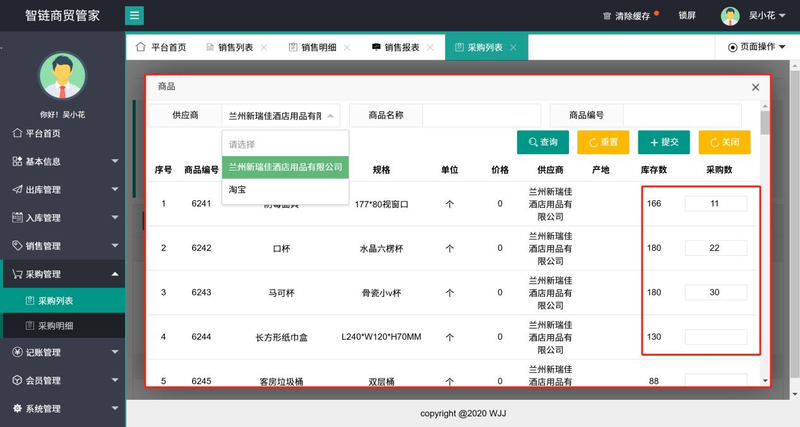Expand the 出库管理 menu
Viewport: 800px width, 427px height.
[115, 189]
